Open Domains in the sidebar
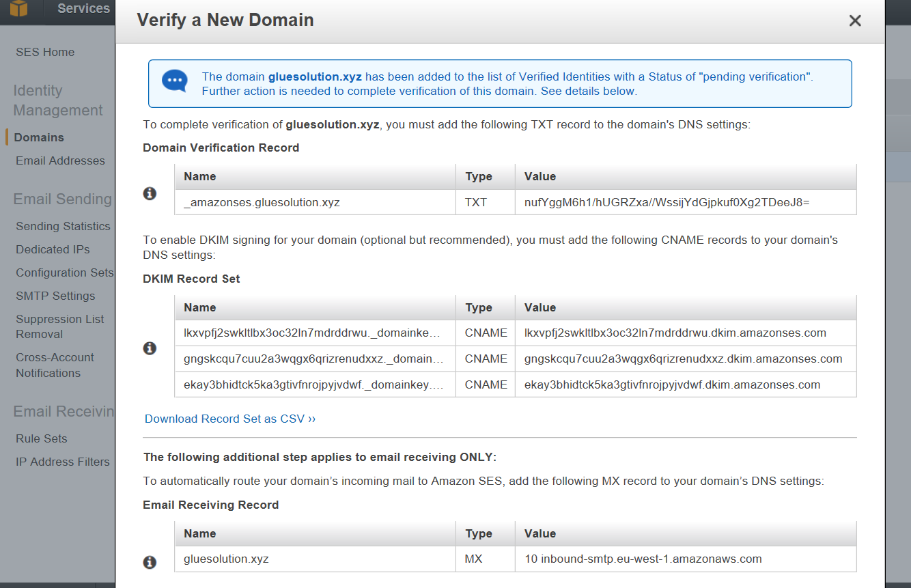Viewport: 911px width, 588px height. pos(39,137)
